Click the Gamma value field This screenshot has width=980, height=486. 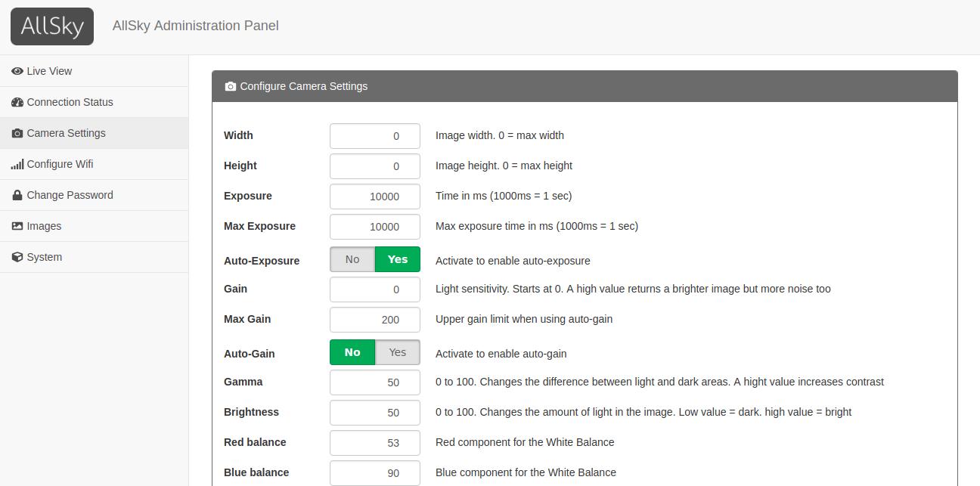click(x=375, y=382)
